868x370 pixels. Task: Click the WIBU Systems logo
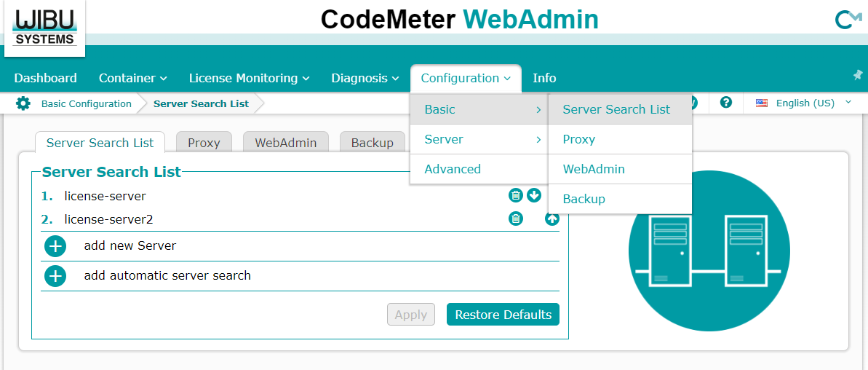pyautogui.click(x=44, y=28)
